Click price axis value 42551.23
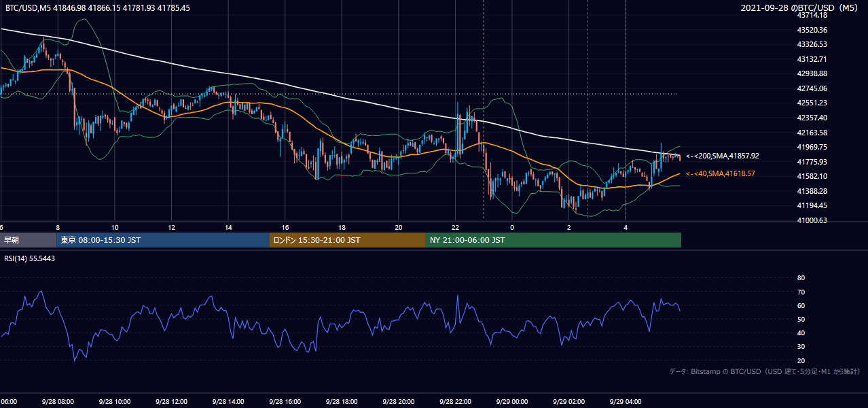Viewport: 868px width, 408px height. (812, 103)
